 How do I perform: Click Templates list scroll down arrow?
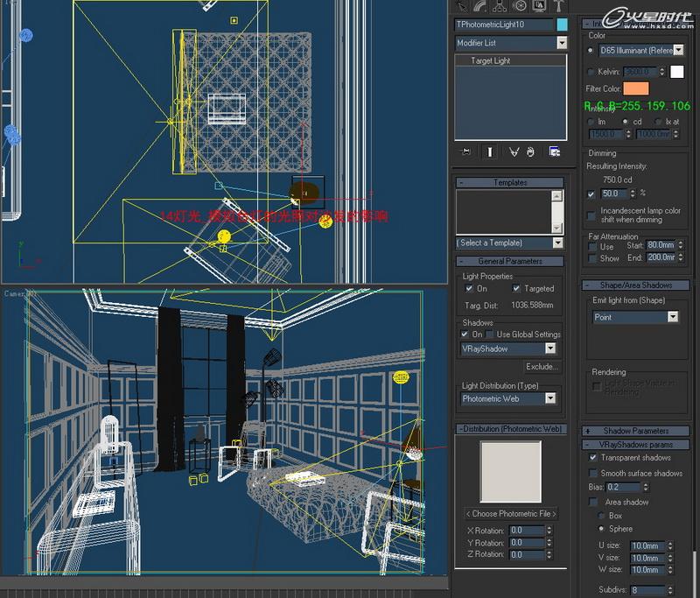click(556, 229)
